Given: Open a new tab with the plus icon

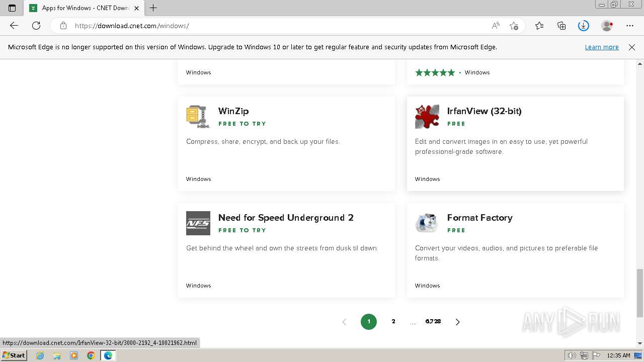Looking at the screenshot, I should pos(153,8).
